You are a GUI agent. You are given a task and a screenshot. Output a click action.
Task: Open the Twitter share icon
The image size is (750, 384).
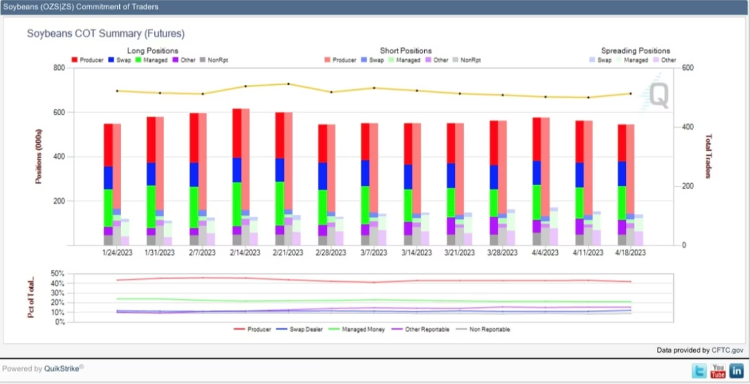(x=699, y=370)
